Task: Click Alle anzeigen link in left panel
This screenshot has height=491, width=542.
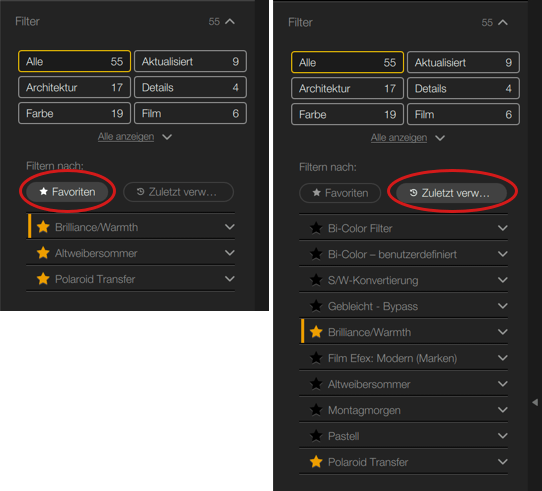Action: click(x=126, y=137)
